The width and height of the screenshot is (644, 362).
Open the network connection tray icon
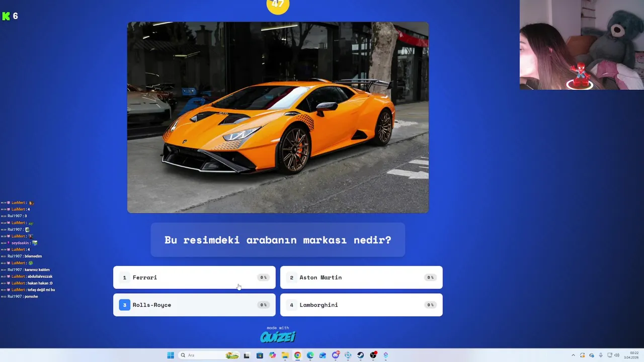pos(610,355)
